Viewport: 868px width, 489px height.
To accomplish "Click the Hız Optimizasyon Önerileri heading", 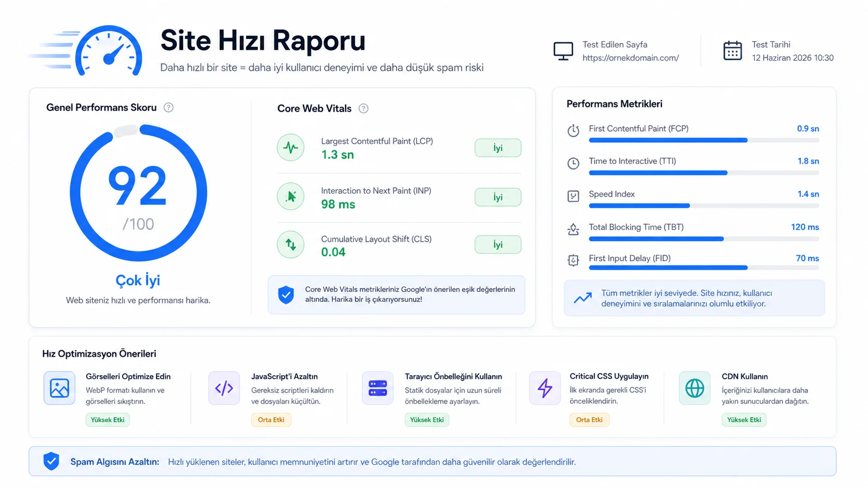I will coord(99,354).
